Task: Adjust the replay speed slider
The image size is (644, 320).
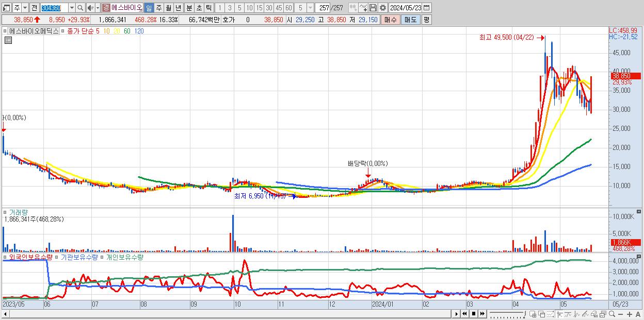Action: 508,314
